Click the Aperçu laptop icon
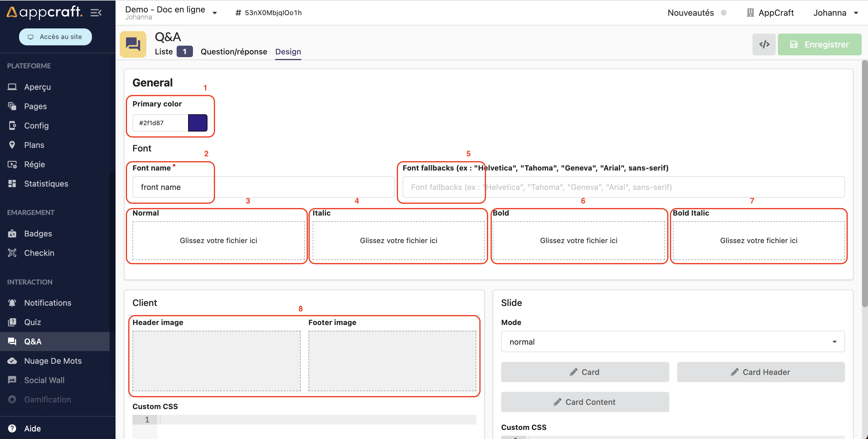 click(x=12, y=86)
